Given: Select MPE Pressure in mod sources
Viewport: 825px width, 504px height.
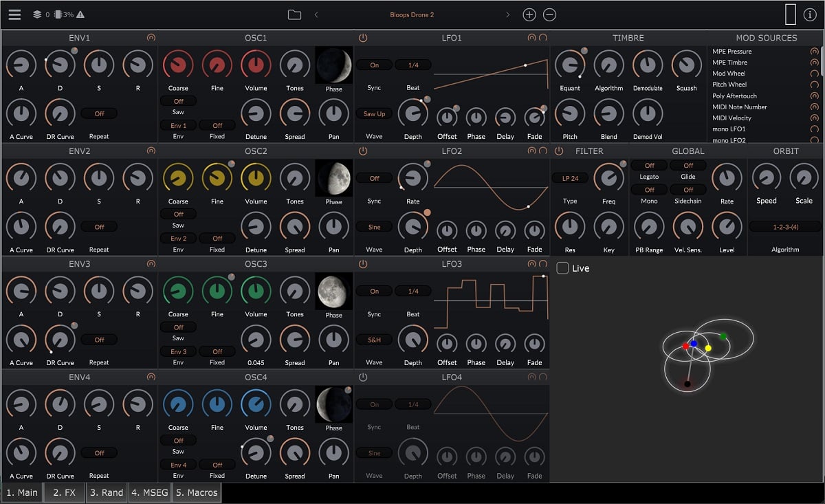Looking at the screenshot, I should 731,52.
